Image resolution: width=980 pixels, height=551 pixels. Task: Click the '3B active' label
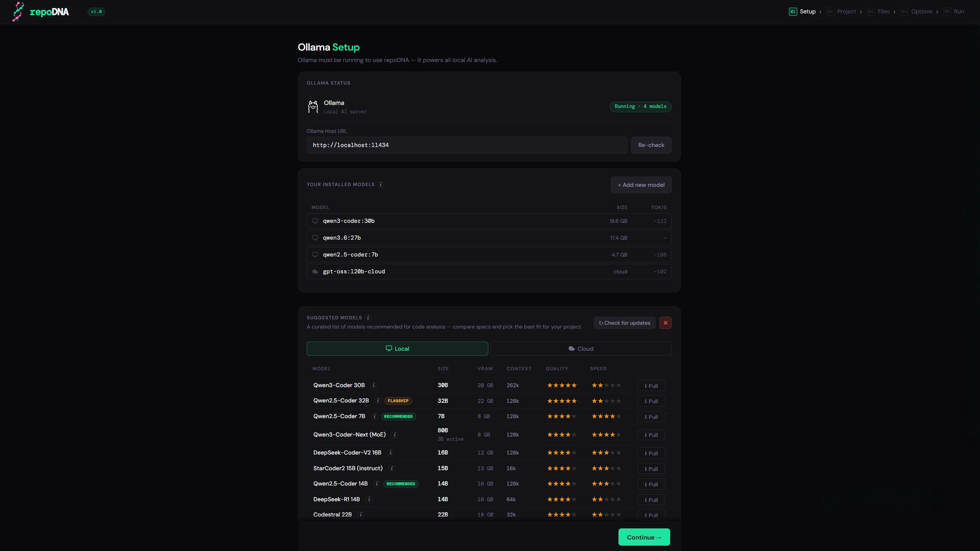tap(450, 439)
